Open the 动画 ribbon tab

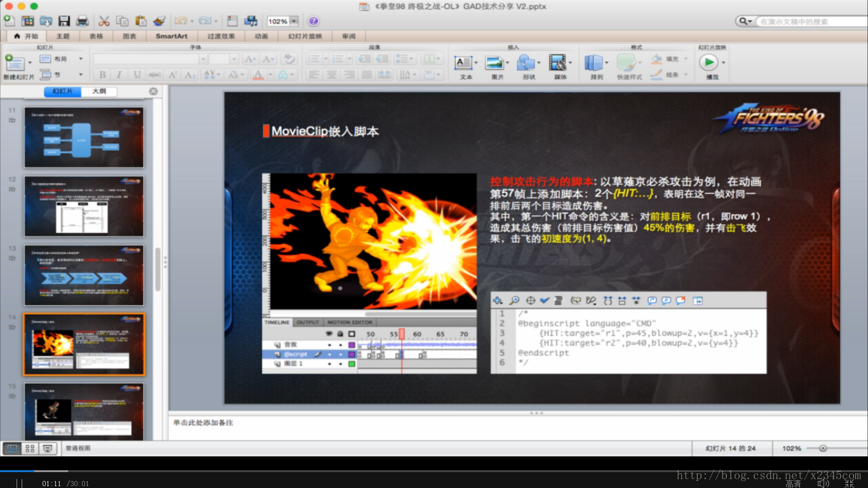pos(261,36)
